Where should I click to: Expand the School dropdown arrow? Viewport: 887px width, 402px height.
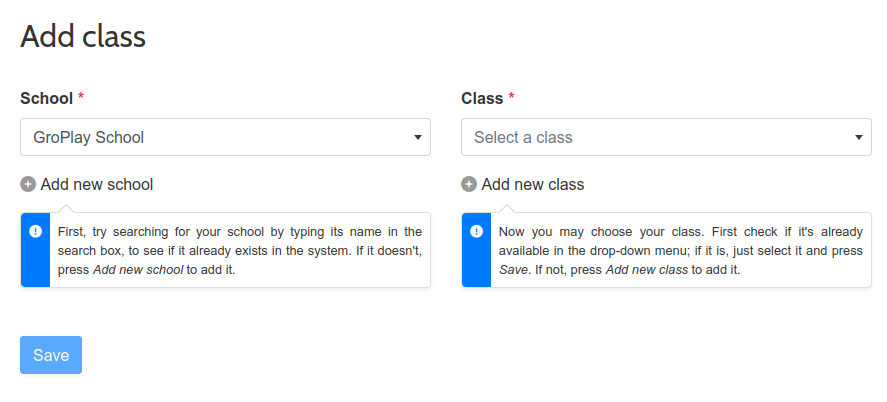pyautogui.click(x=417, y=137)
